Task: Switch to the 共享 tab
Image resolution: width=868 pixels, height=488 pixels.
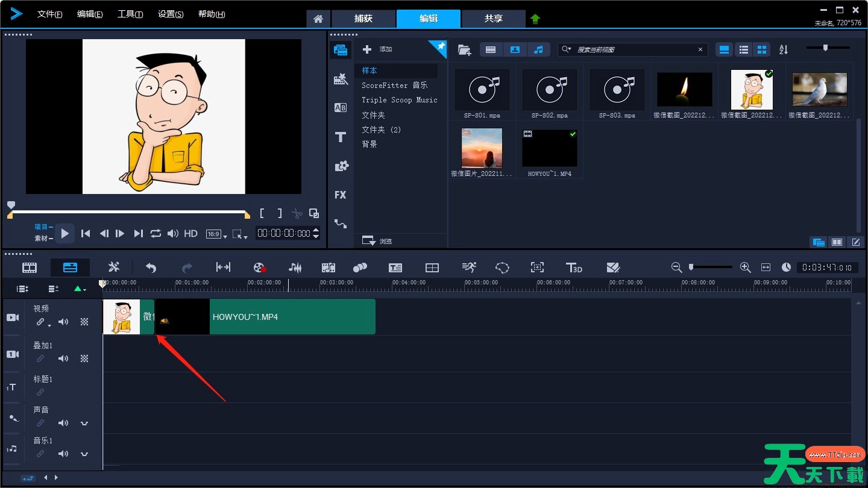Action: coord(493,19)
